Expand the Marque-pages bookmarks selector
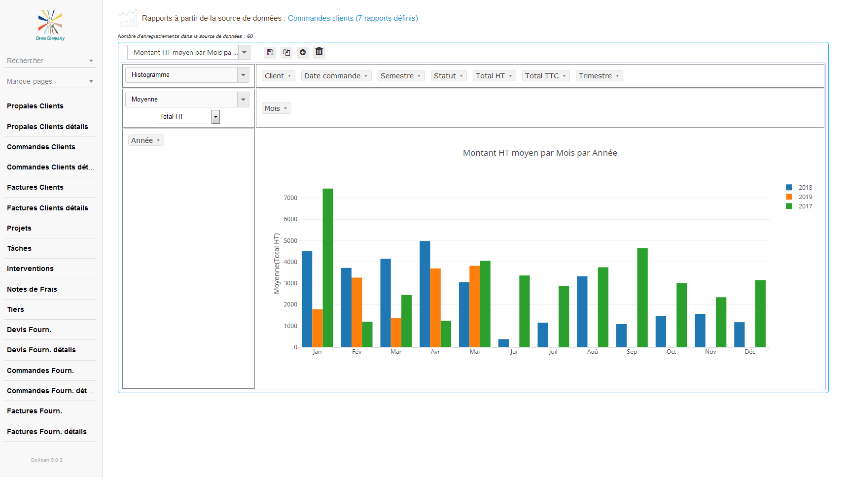This screenshot has width=848, height=504. click(49, 81)
